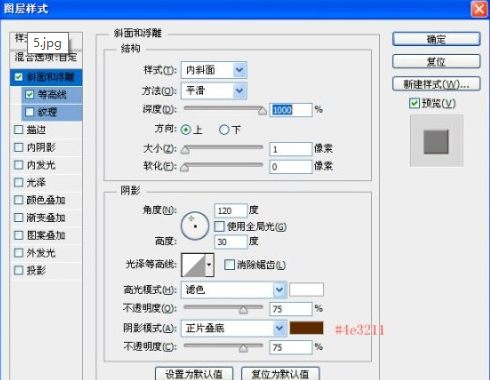
Task: Open the 样式 style dropdown 内斜面
Action: pos(214,70)
